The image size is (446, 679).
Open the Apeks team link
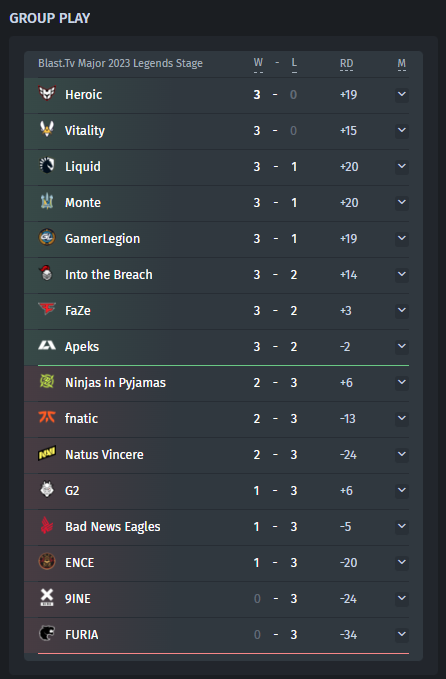click(82, 347)
